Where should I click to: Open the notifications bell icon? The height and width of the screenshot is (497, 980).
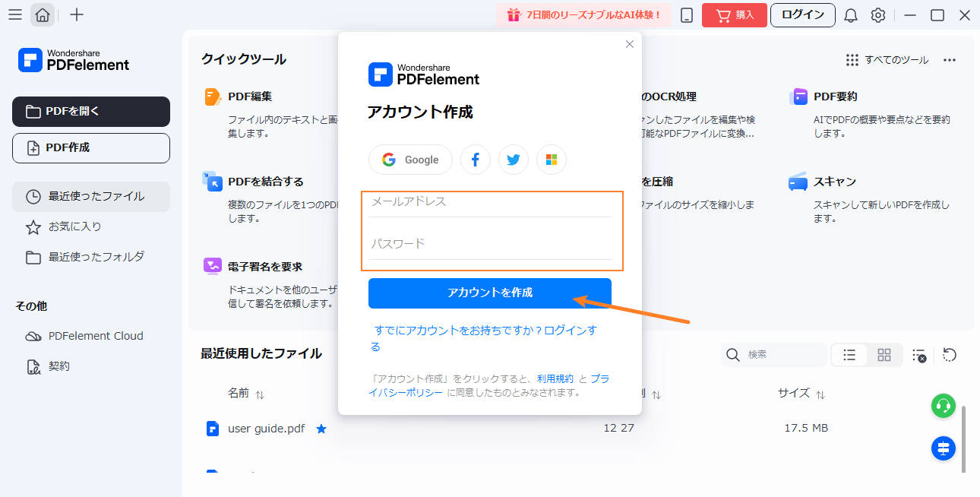(851, 15)
